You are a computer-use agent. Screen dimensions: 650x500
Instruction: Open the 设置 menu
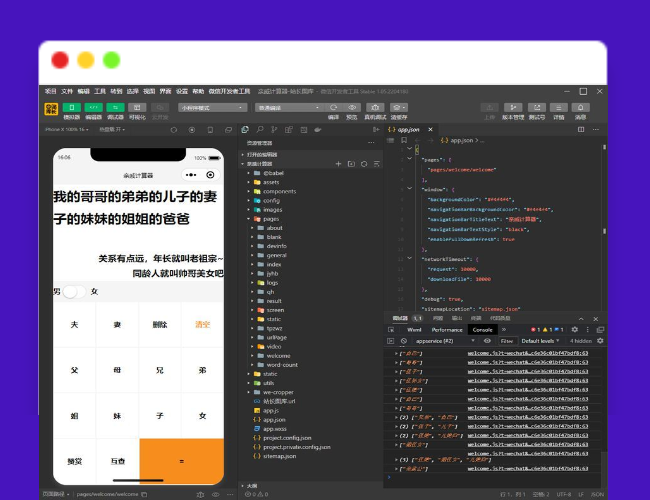(x=182, y=90)
